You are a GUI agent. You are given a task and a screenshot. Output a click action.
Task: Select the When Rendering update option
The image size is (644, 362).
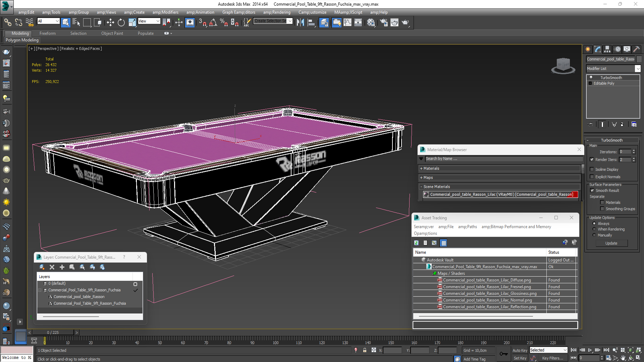[594, 229]
